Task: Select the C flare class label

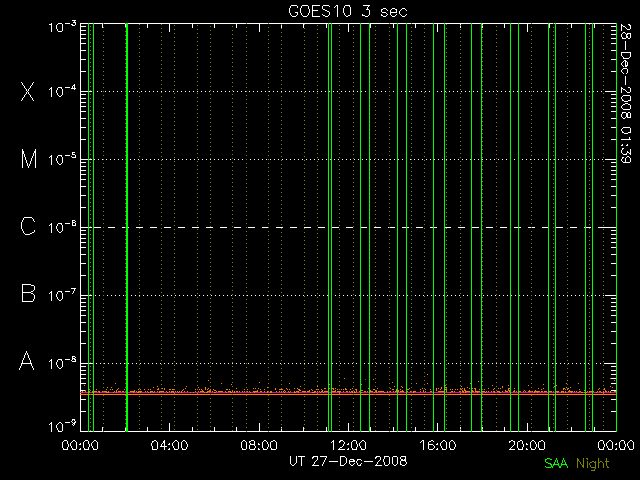Action: tap(28, 226)
